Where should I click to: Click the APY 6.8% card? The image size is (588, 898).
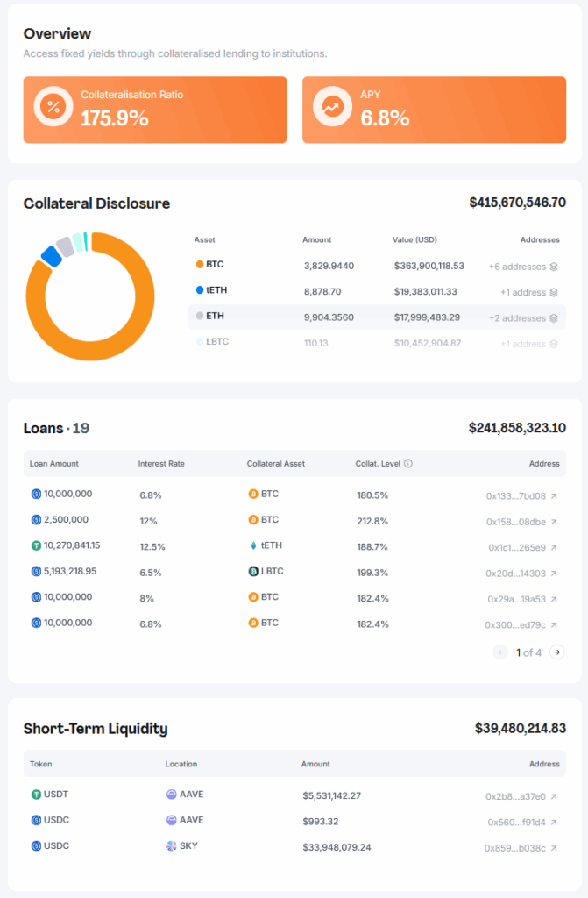434,110
